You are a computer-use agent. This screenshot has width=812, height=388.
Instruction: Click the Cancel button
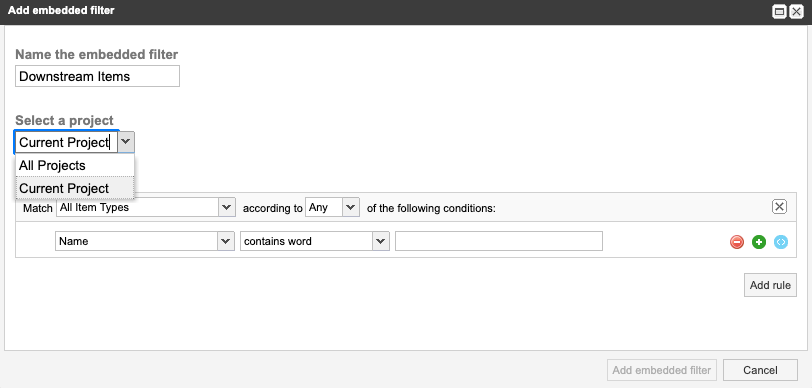coord(760,370)
